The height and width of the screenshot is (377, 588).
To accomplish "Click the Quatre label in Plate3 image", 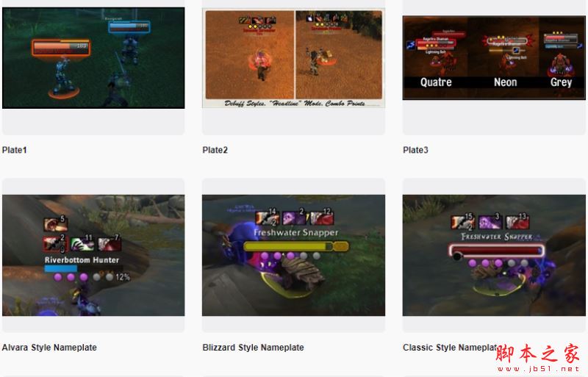I will click(436, 82).
